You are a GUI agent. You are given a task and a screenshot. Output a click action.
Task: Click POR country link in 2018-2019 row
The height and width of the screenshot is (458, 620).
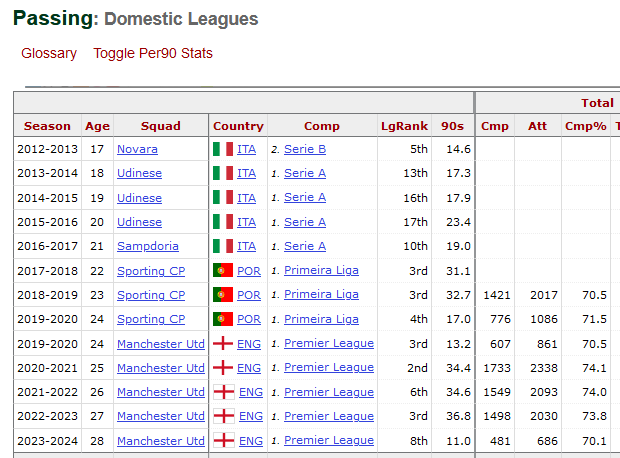[x=249, y=295]
